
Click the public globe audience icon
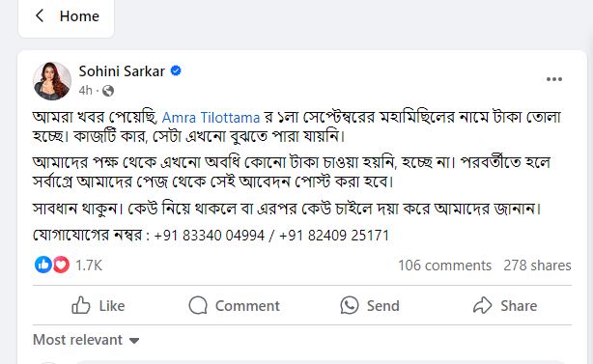point(108,91)
